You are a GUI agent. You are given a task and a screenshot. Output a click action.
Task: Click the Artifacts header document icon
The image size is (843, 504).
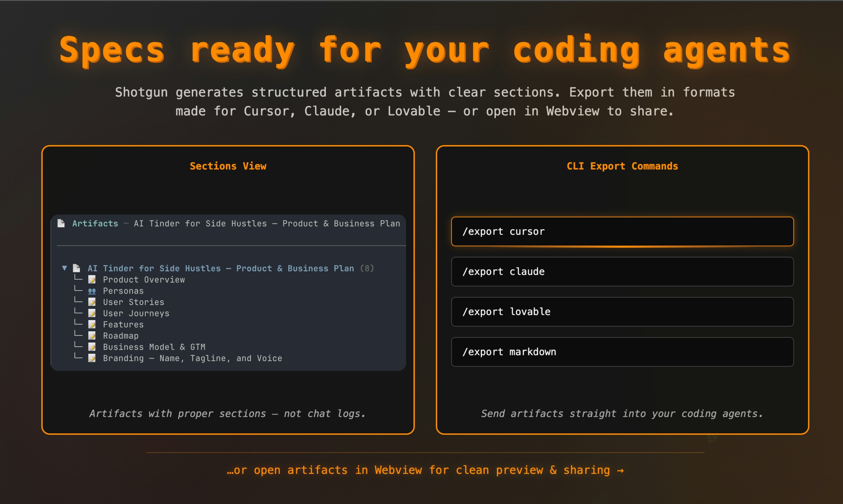pyautogui.click(x=61, y=223)
